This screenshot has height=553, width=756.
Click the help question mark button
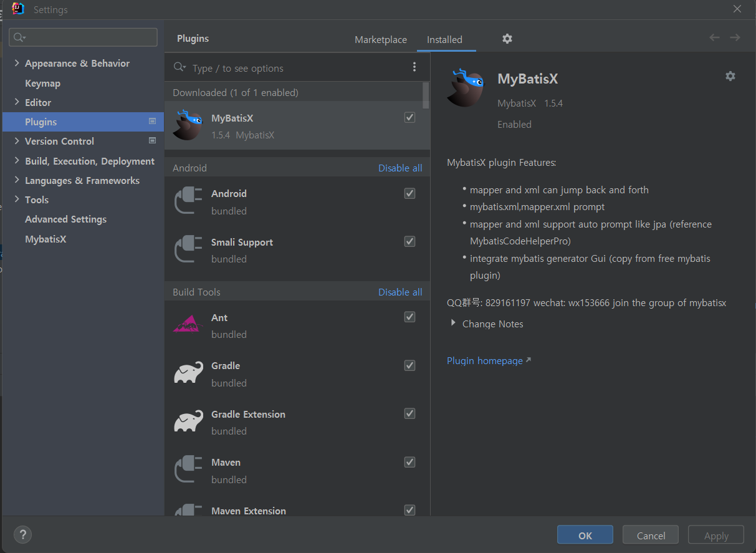click(x=22, y=534)
